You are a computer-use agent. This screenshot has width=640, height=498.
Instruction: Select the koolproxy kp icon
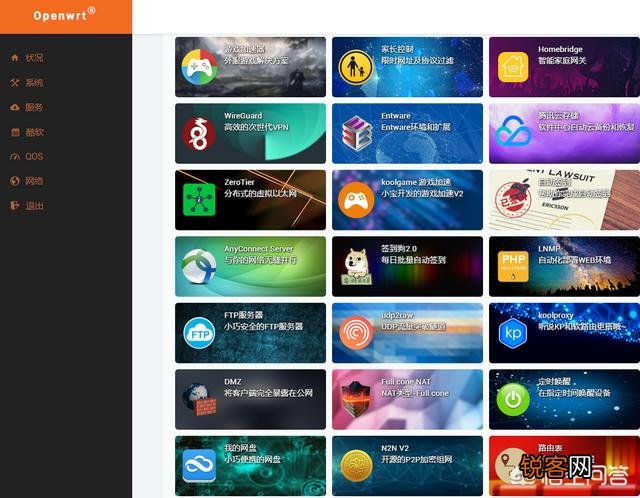pyautogui.click(x=513, y=332)
